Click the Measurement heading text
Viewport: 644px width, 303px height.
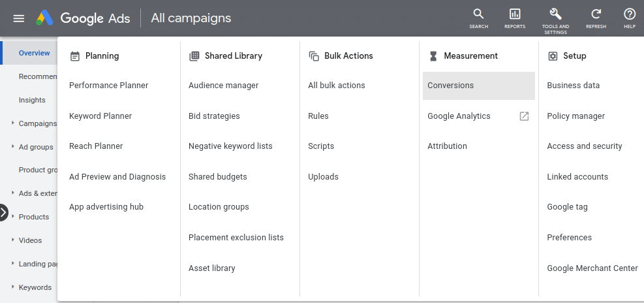470,56
